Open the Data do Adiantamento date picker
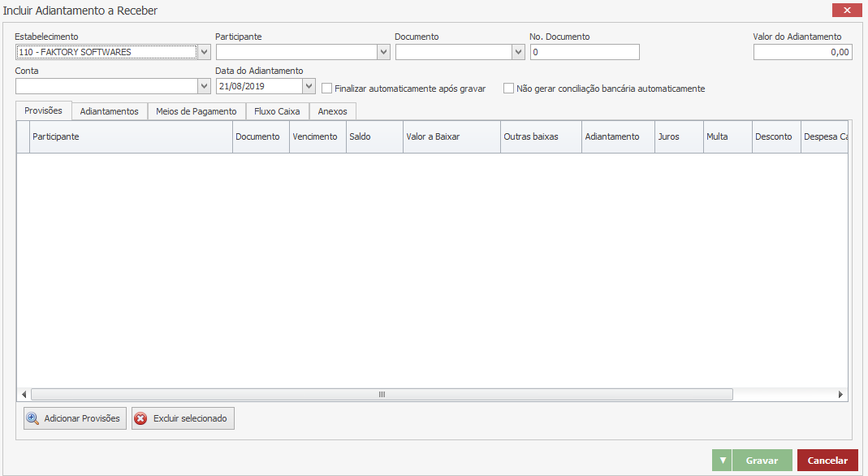 (309, 86)
